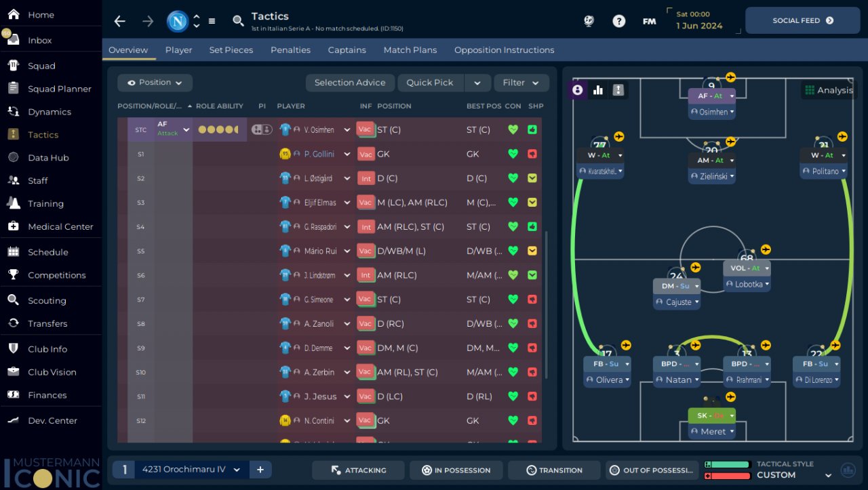The height and width of the screenshot is (490, 868).
Task: Open the Squad Planner clipboard icon
Action: click(x=14, y=89)
